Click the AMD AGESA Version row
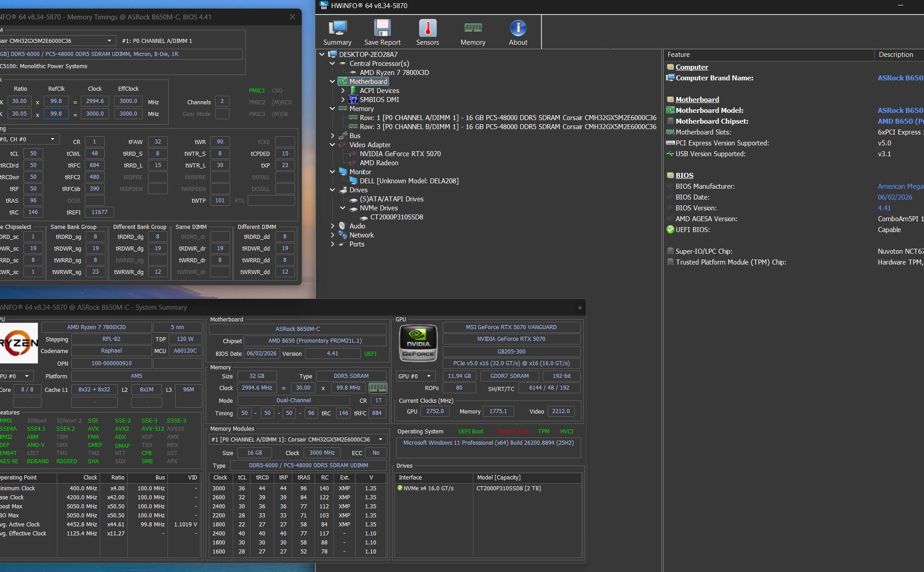The image size is (924, 572). [x=795, y=219]
